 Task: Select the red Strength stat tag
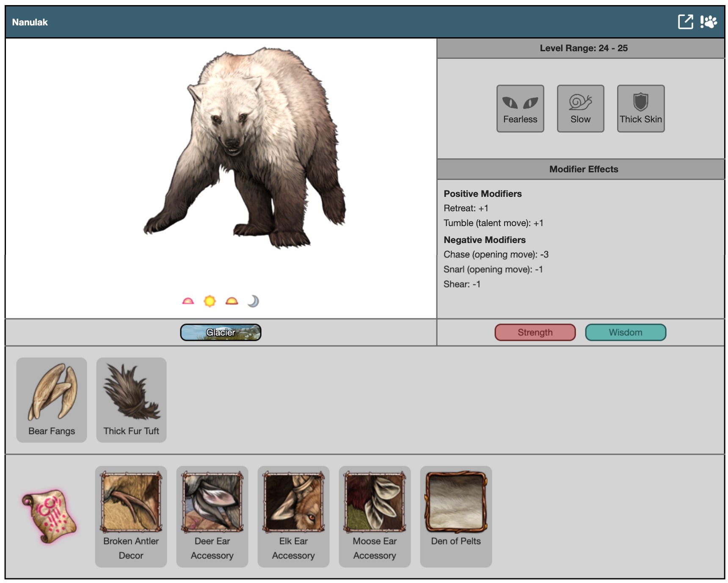click(535, 332)
